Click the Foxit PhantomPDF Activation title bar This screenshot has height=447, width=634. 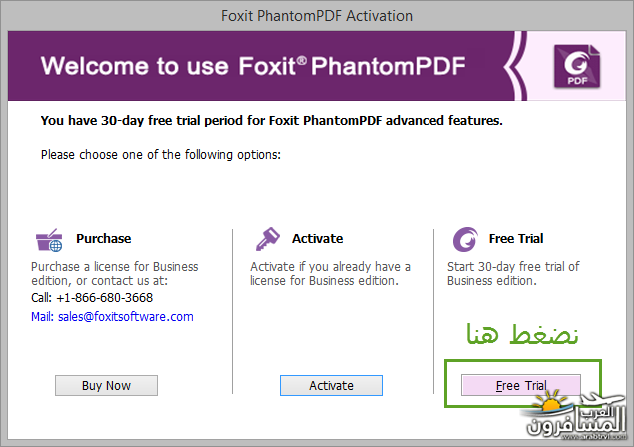317,16
